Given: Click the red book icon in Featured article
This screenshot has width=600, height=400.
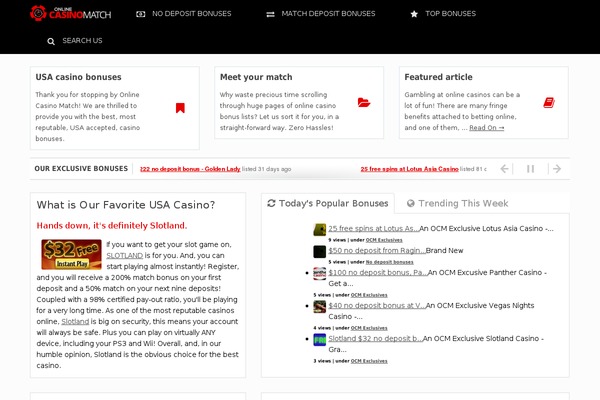Looking at the screenshot, I should 549,103.
